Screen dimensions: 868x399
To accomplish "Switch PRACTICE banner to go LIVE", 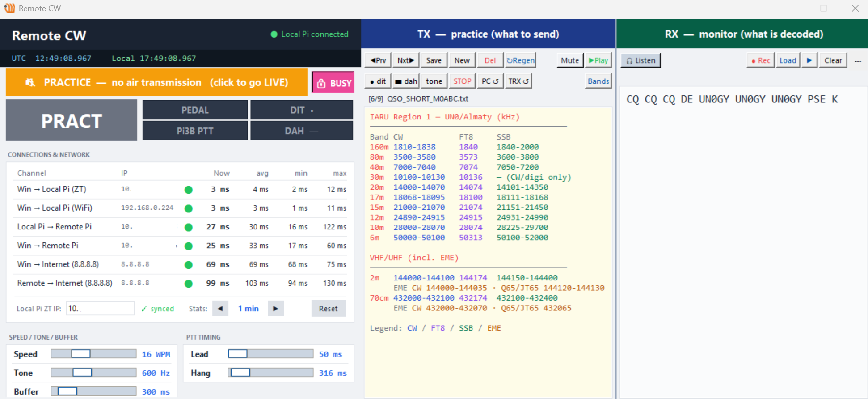I will (x=156, y=82).
